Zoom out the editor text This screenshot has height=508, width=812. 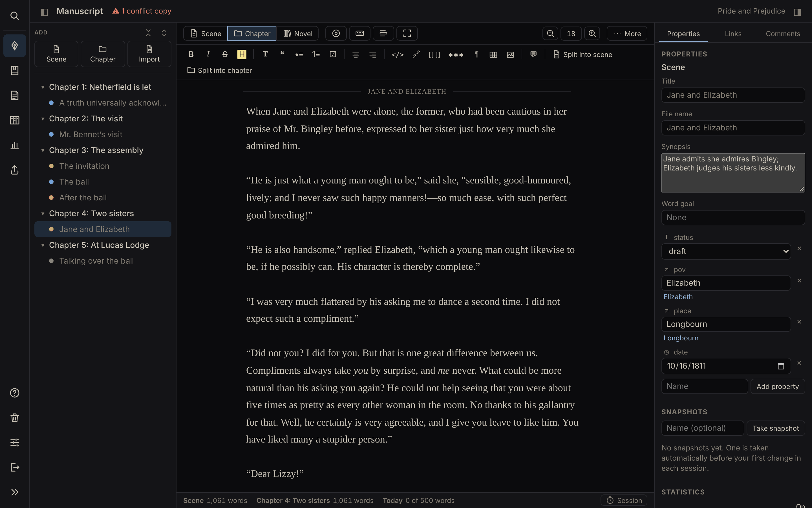(x=550, y=34)
